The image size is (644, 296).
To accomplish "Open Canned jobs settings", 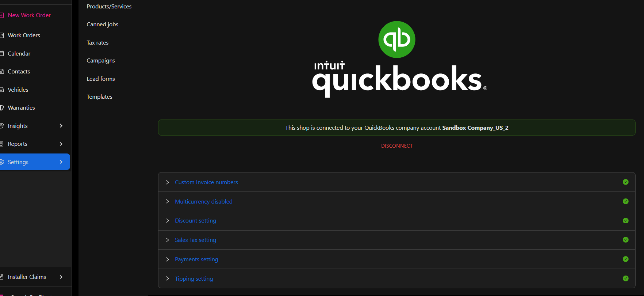I will coord(103,24).
